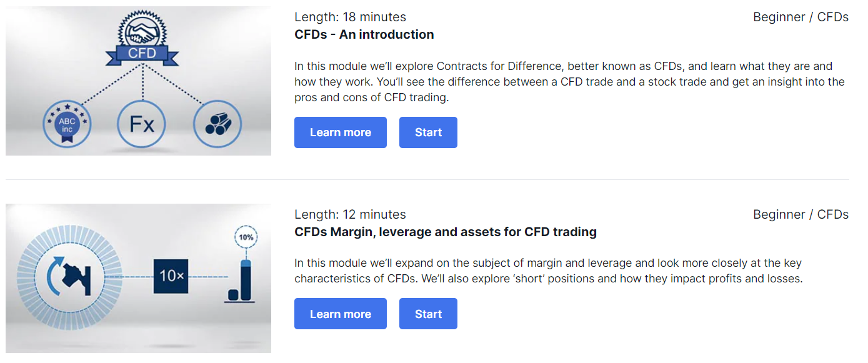Start the CFDs Margin and leverage module
Viewport: 868px width, 363px height.
click(x=428, y=314)
